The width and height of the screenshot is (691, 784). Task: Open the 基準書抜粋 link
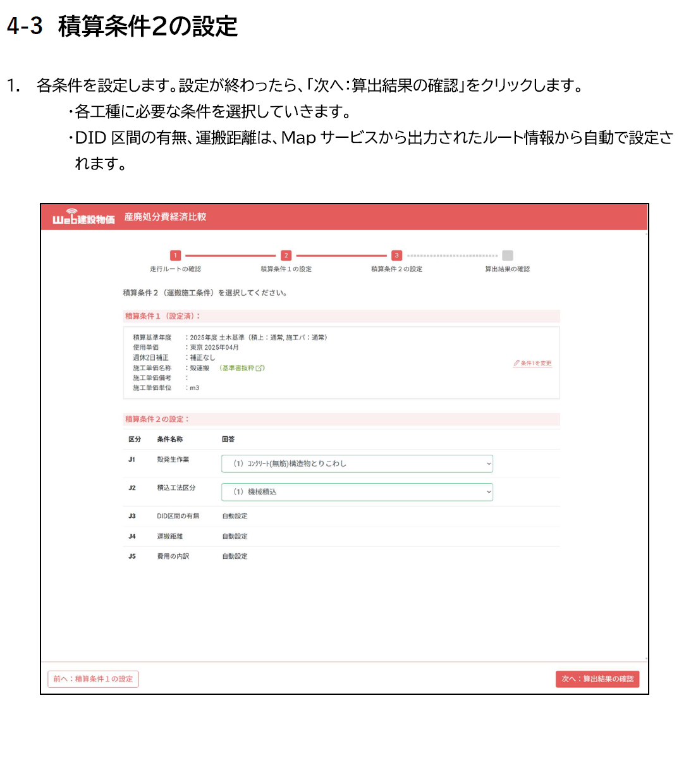point(242,368)
